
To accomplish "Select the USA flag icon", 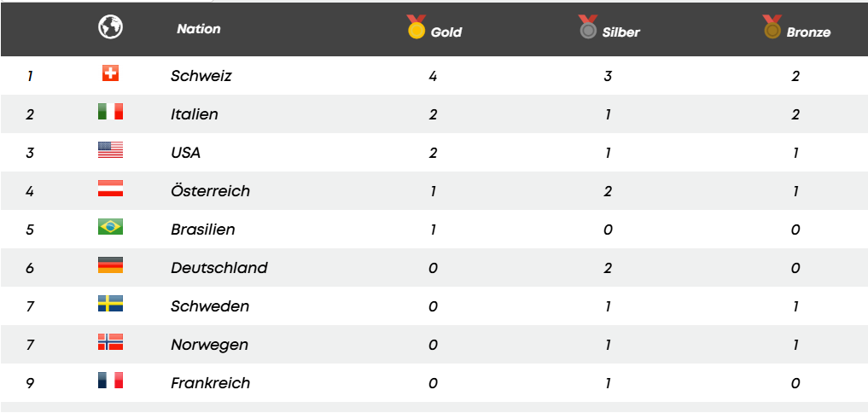I will pos(110,151).
